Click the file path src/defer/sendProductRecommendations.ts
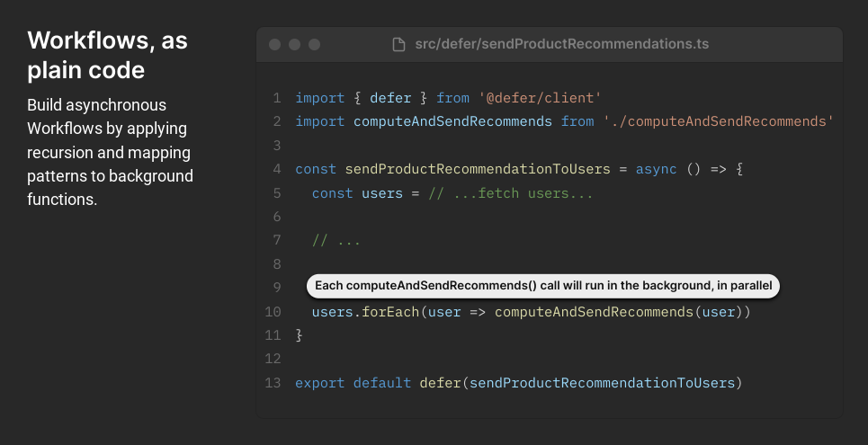 562,44
